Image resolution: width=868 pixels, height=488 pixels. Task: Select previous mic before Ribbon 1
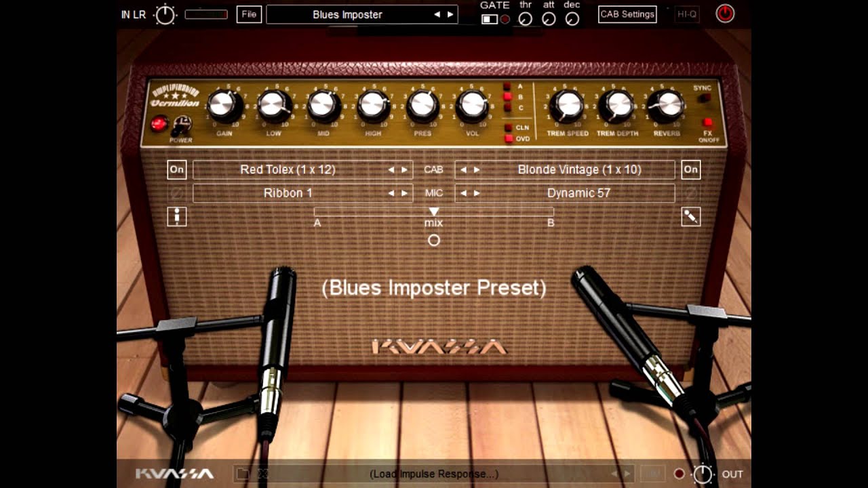pos(391,193)
